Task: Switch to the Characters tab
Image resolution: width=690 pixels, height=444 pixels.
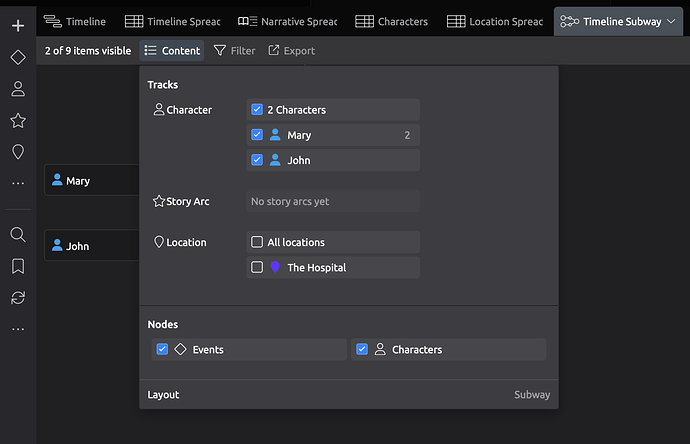Action: [x=391, y=21]
